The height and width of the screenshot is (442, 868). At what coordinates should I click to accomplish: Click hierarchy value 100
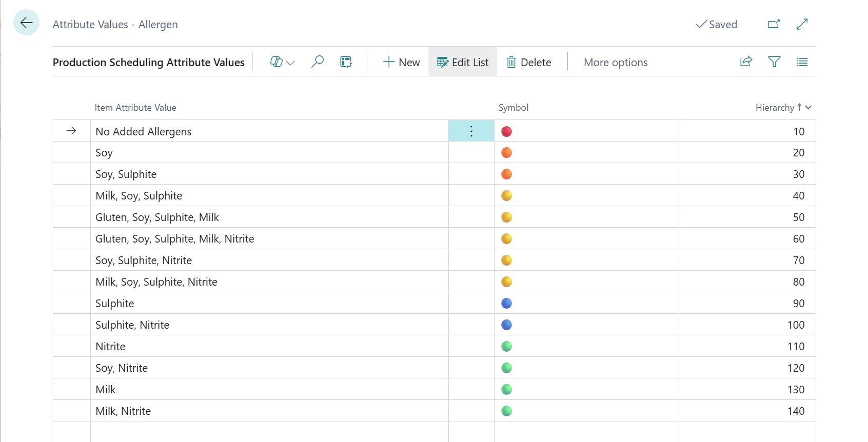796,325
